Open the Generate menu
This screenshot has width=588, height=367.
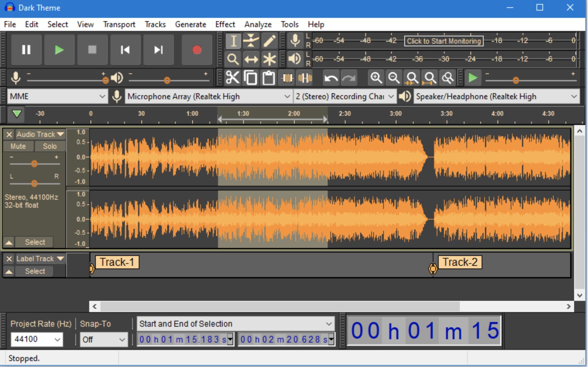click(191, 24)
